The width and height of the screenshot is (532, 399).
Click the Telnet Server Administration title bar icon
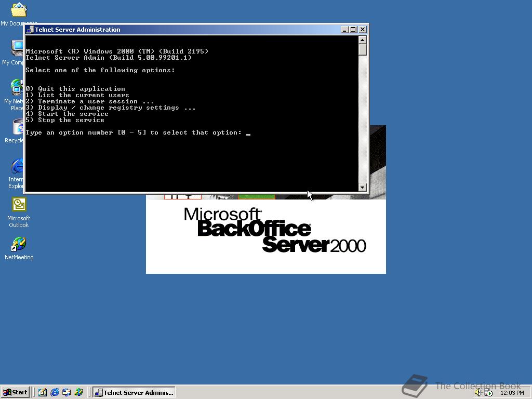click(29, 30)
